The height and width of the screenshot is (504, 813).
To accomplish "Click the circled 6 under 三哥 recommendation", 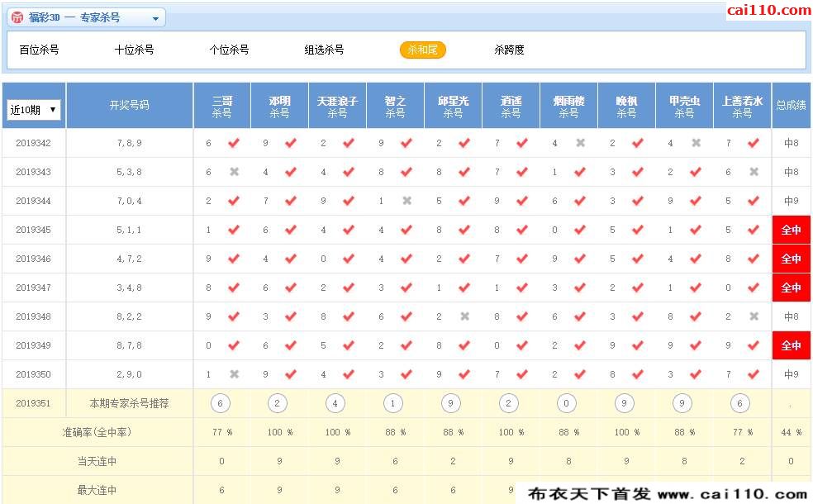I will click(x=221, y=403).
